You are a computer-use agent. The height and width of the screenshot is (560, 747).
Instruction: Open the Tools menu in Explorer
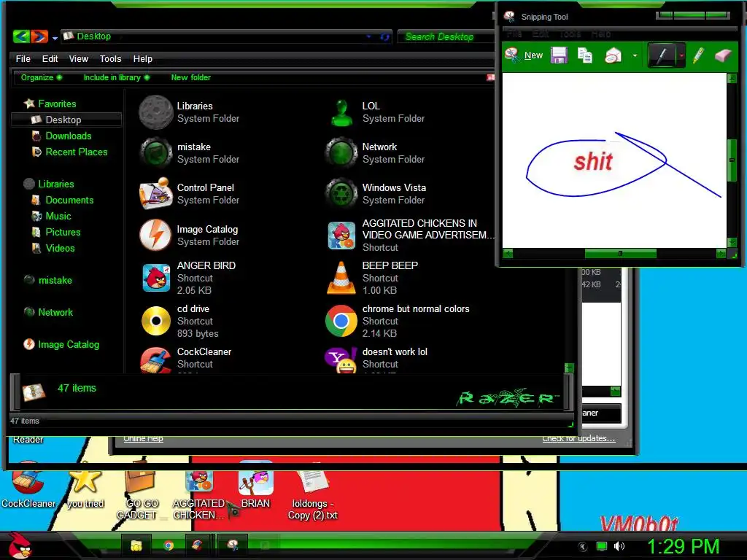(110, 59)
